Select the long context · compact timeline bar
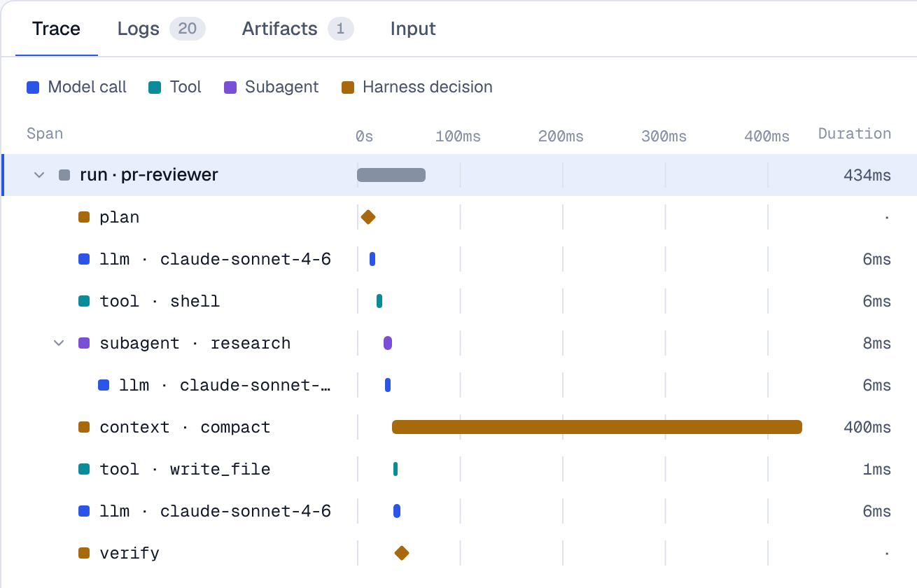 click(597, 427)
